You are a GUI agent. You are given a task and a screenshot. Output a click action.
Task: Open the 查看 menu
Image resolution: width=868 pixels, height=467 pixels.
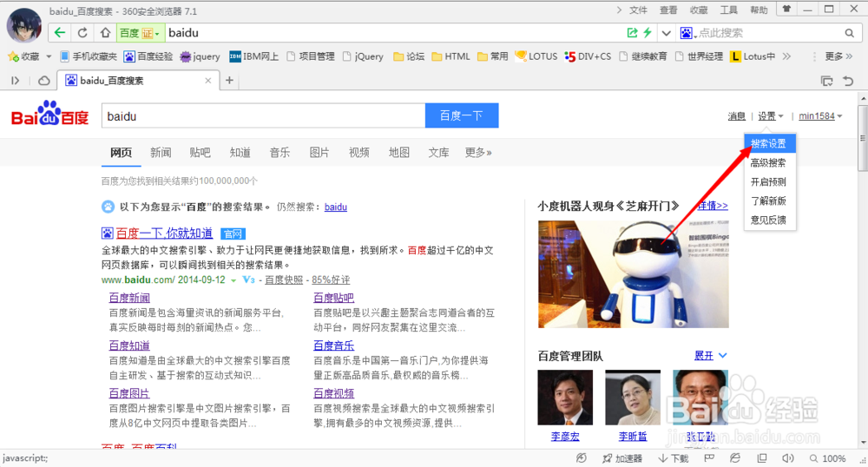tap(668, 10)
